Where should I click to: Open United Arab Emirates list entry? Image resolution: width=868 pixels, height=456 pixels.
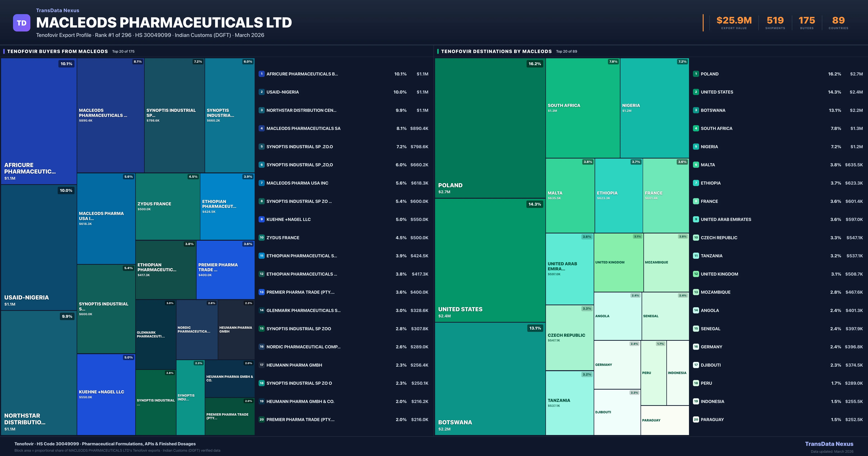[x=726, y=219]
